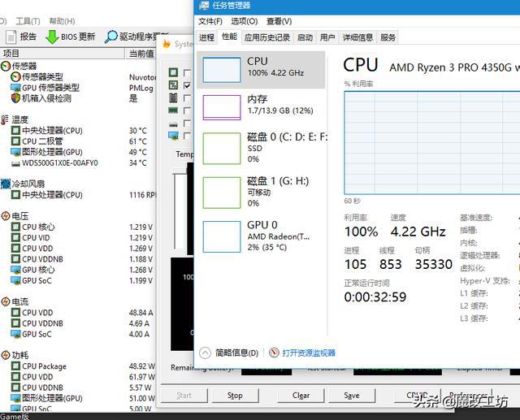Uncheck the checked Stress FPU checkbox

(x=187, y=85)
